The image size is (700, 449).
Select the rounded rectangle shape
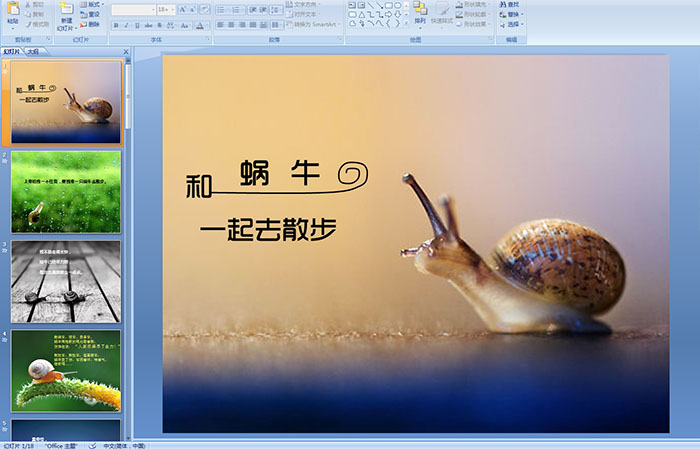(x=352, y=15)
